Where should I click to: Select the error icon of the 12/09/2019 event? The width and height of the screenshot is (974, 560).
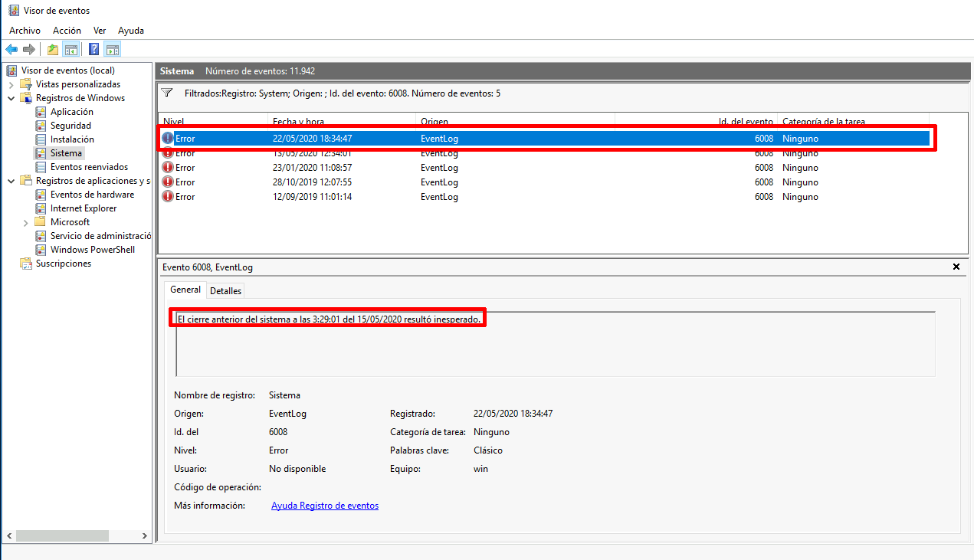[168, 197]
